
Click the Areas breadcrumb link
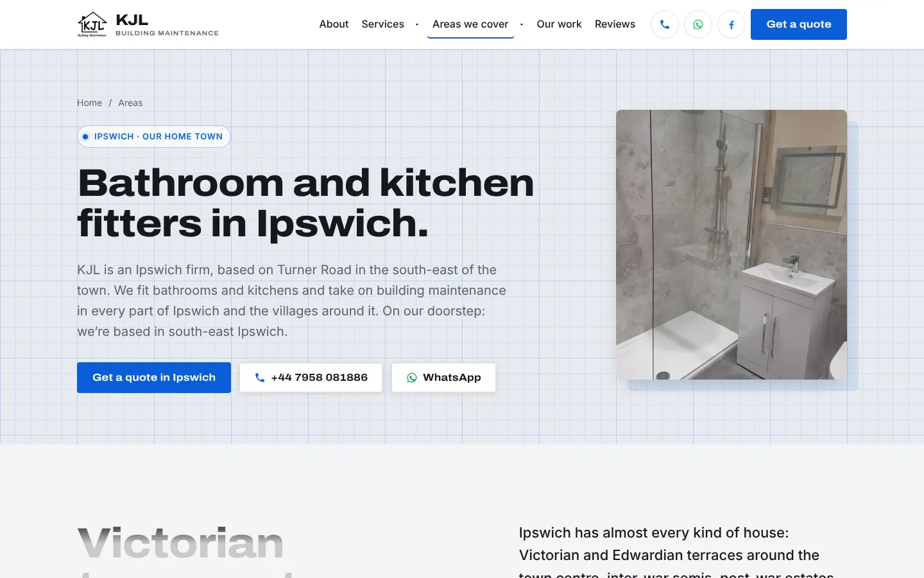[x=130, y=103]
